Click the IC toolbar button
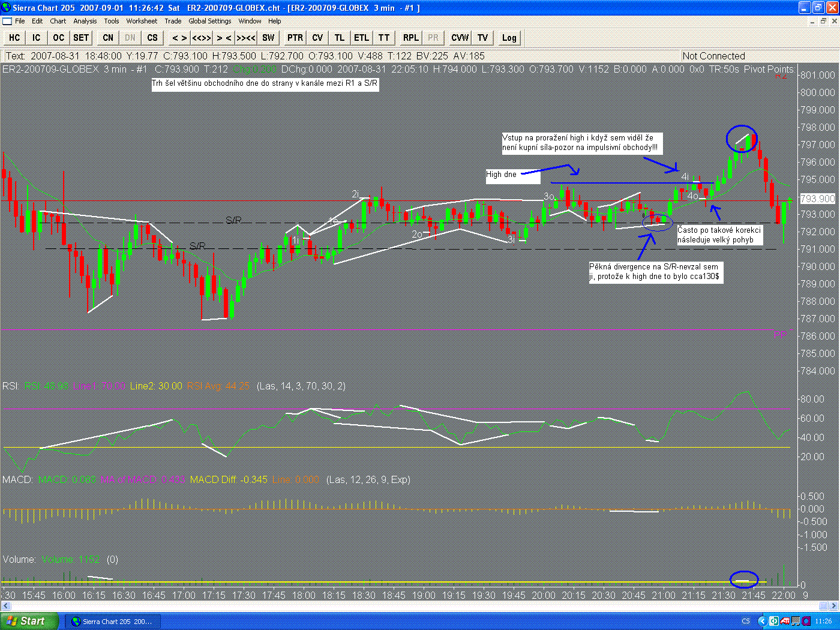840x630 pixels. click(x=37, y=38)
